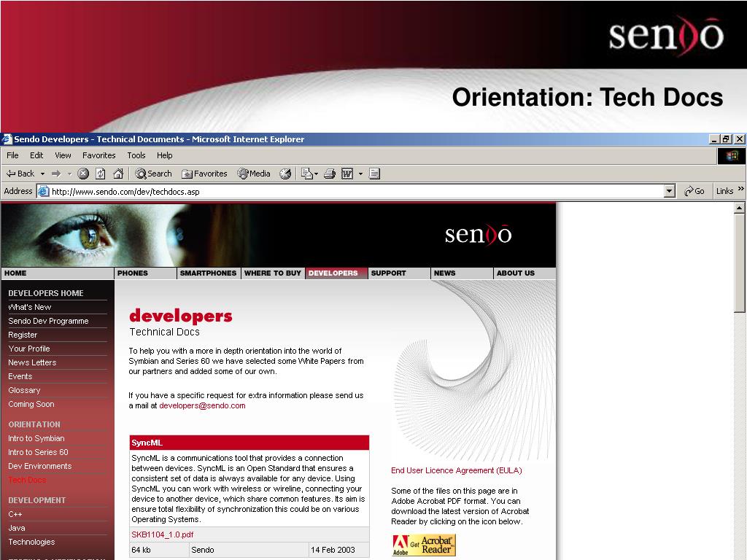Open the Back history dropdown arrow
The image size is (747, 560).
point(42,174)
